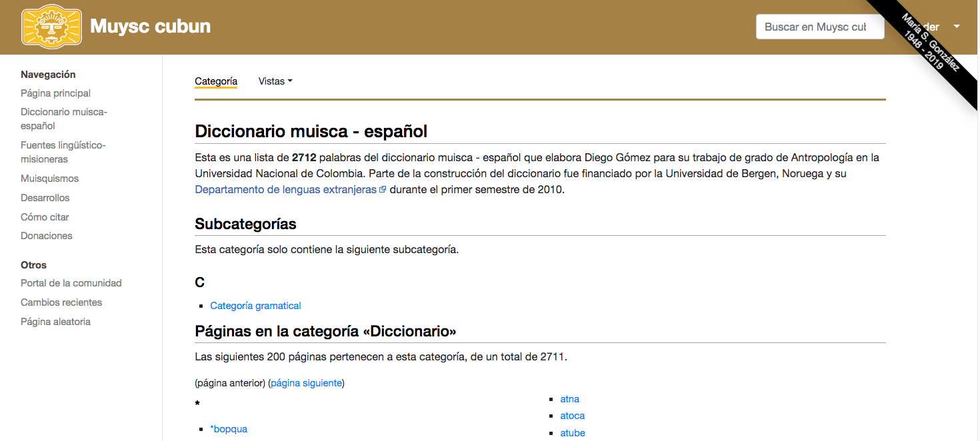The image size is (980, 441).
Task: Click the search field in header
Action: pyautogui.click(x=819, y=27)
